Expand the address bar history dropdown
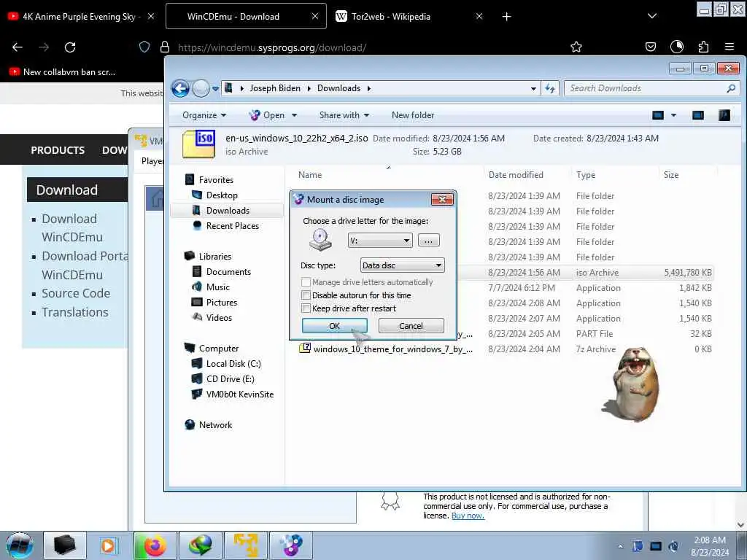Viewport: 747px width, 560px height. [533, 88]
